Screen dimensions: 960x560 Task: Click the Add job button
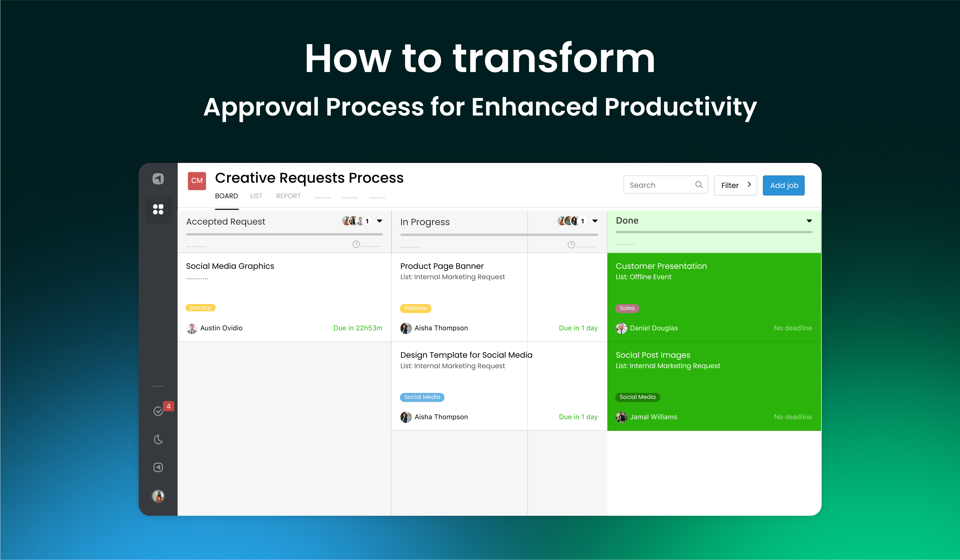pyautogui.click(x=784, y=185)
